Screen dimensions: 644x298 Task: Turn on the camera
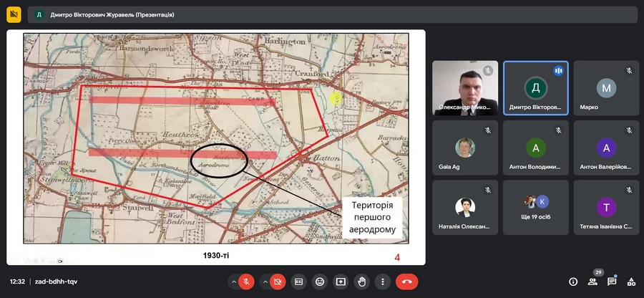click(x=278, y=282)
